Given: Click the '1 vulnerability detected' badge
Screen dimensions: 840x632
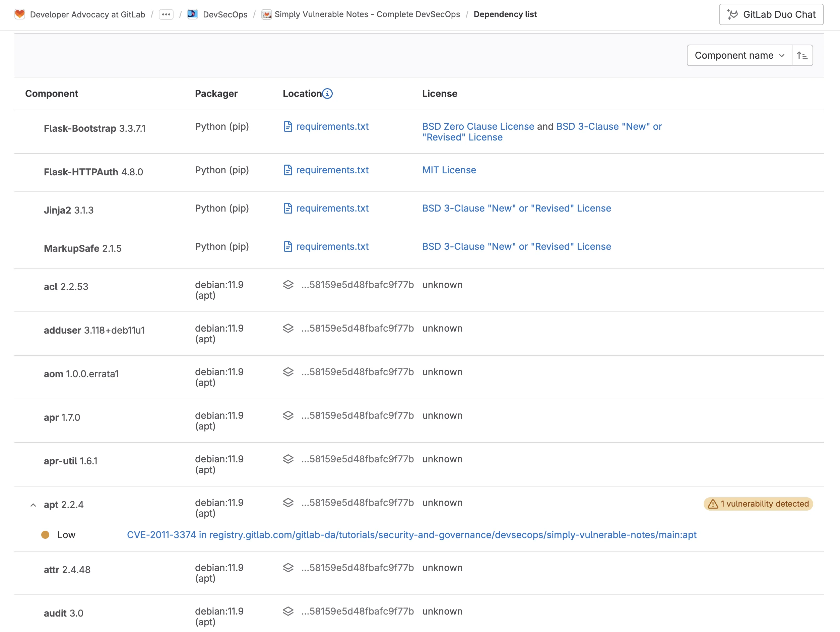Looking at the screenshot, I should (758, 504).
